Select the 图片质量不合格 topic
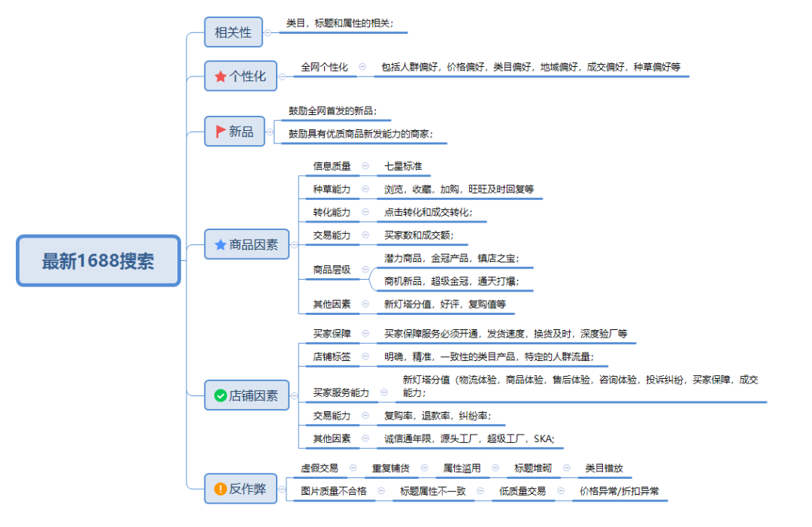The width and height of the screenshot is (812, 527). tap(334, 491)
